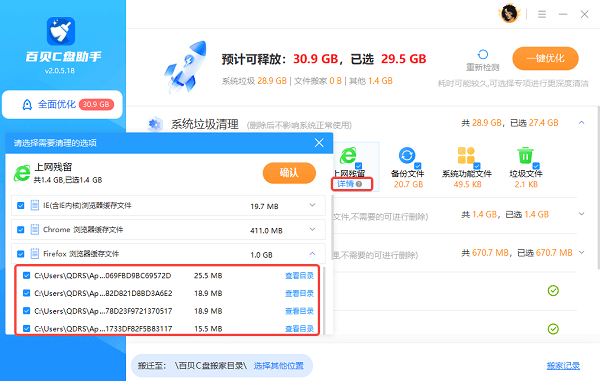
Task: Click 查看目录 for 78D23F9721370517 path
Action: (x=299, y=311)
